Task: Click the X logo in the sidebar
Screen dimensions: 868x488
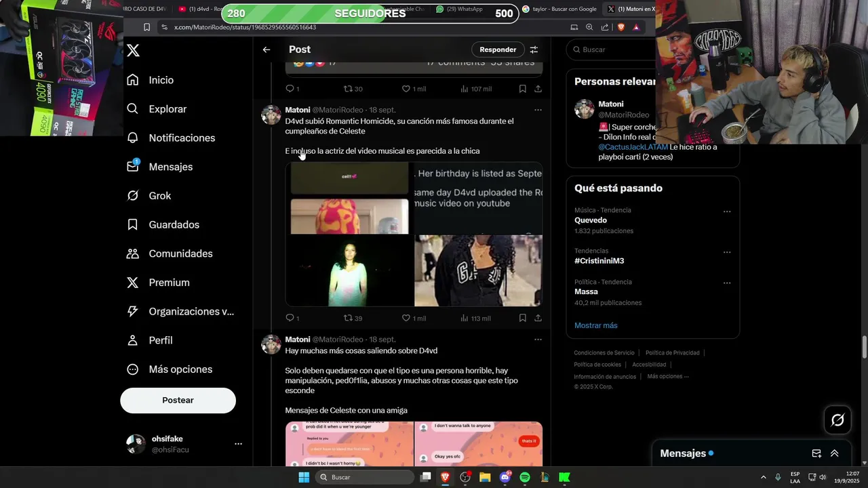Action: pyautogui.click(x=134, y=50)
